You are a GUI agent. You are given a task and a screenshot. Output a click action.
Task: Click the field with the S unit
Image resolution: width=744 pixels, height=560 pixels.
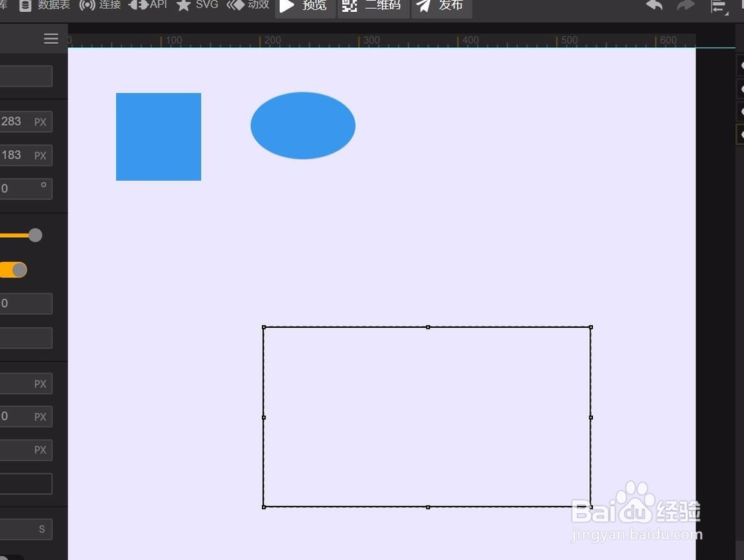[26, 529]
